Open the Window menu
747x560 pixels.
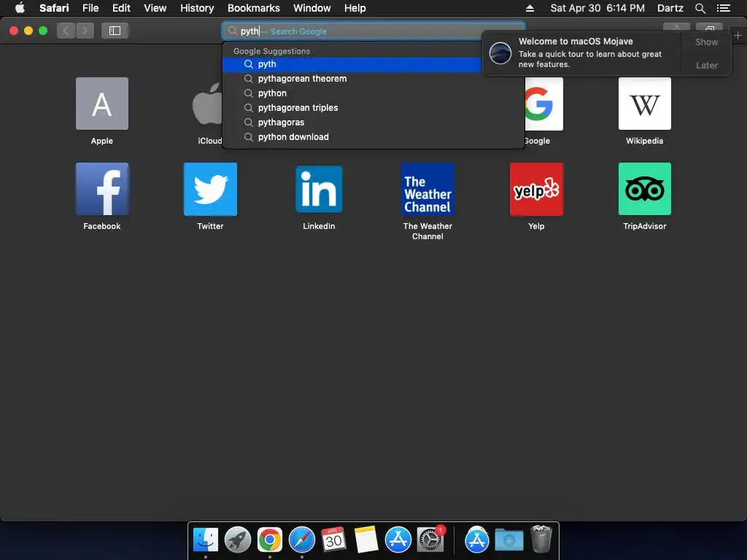coord(312,8)
